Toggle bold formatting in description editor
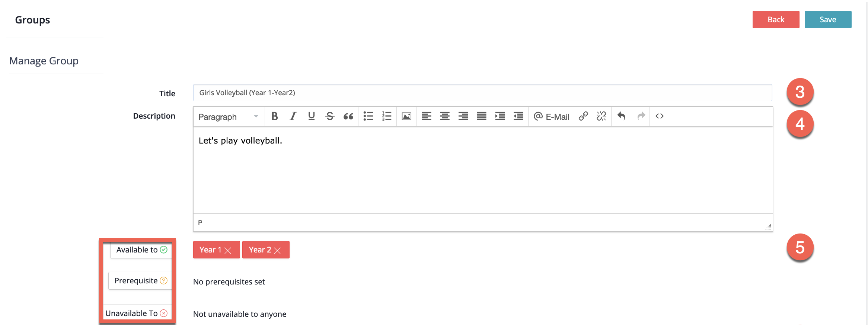The image size is (868, 325). pos(274,116)
